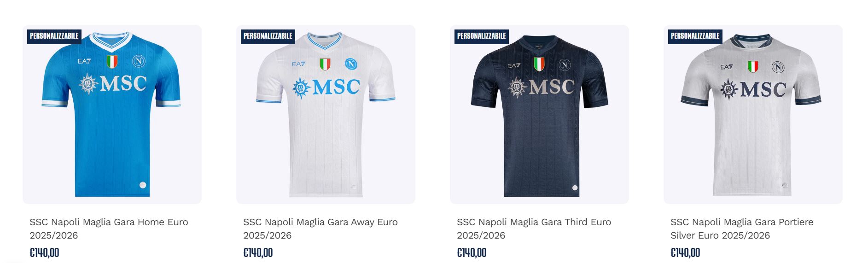Click the Personalizzabile badge on Away jersey
This screenshot has width=868, height=263.
coord(268,36)
